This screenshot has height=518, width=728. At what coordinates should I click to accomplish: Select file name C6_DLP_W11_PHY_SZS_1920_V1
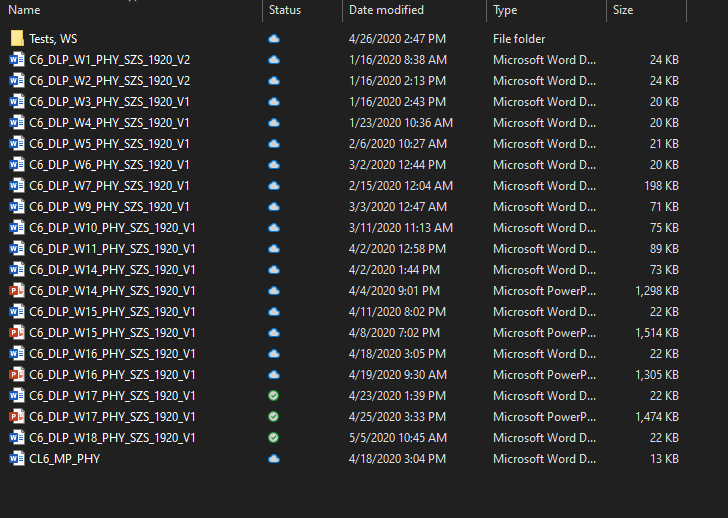point(112,249)
